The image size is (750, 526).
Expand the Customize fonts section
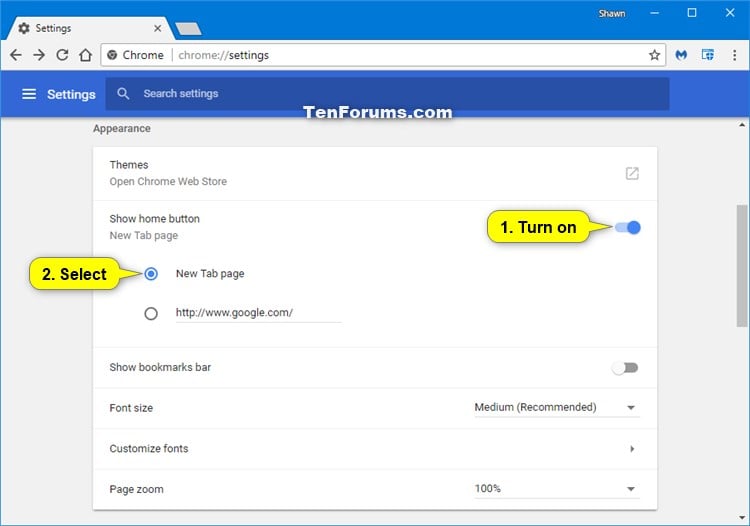point(375,449)
